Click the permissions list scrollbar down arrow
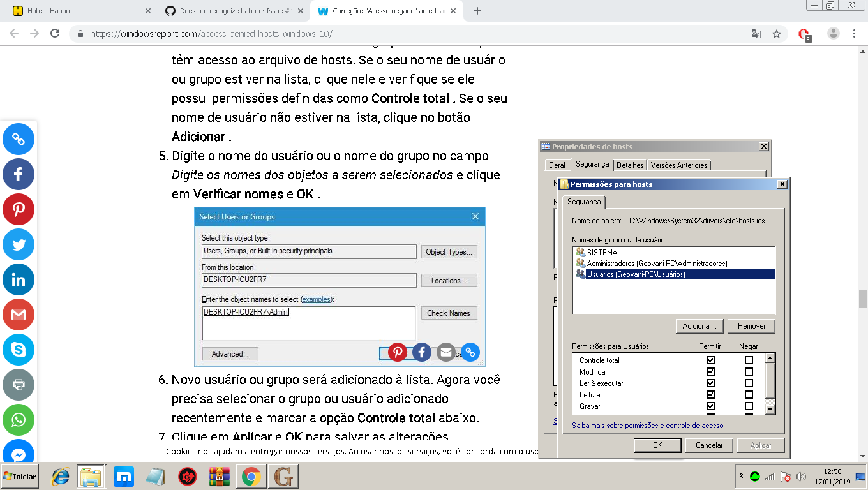The image size is (868, 490). 771,409
